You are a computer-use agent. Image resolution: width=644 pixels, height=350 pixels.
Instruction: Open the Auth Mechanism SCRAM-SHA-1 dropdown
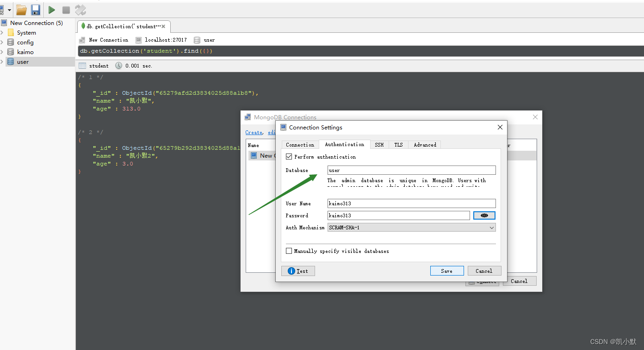point(412,227)
